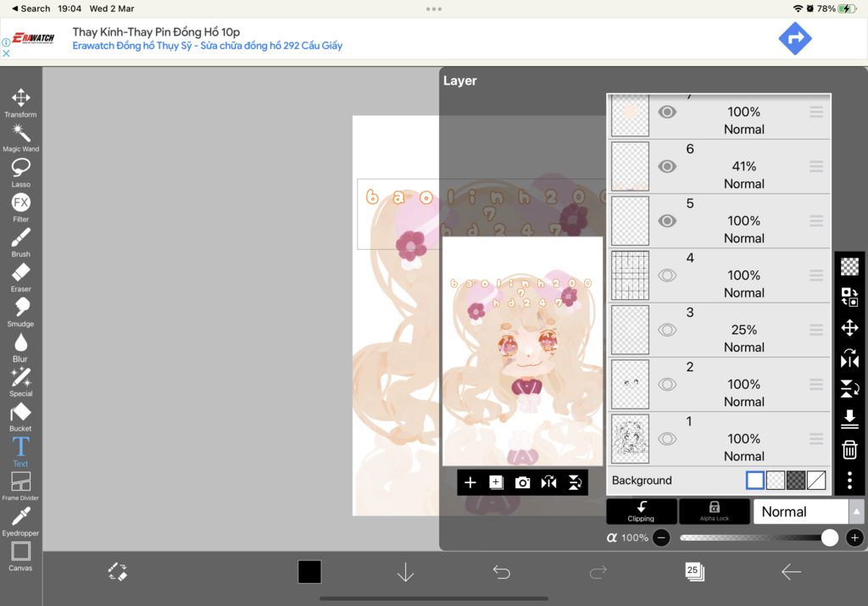Delete layer with trash can icon
This screenshot has width=868, height=606.
pos(849,449)
